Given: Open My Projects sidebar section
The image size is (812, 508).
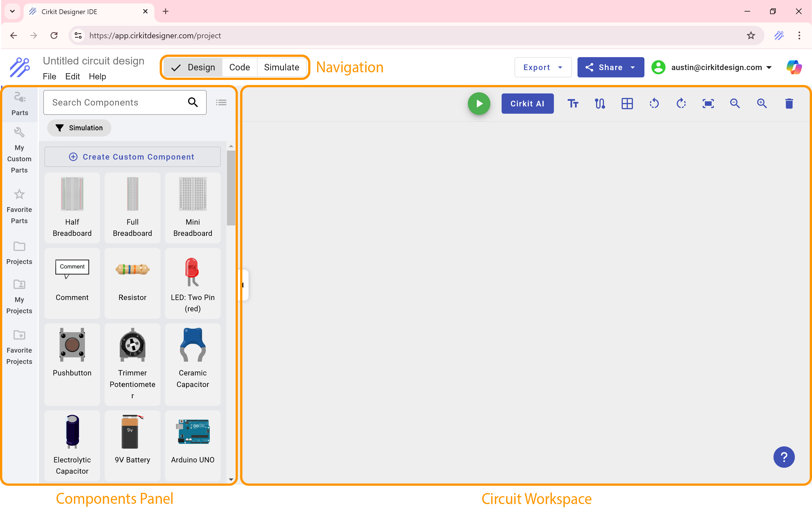Looking at the screenshot, I should tap(19, 297).
